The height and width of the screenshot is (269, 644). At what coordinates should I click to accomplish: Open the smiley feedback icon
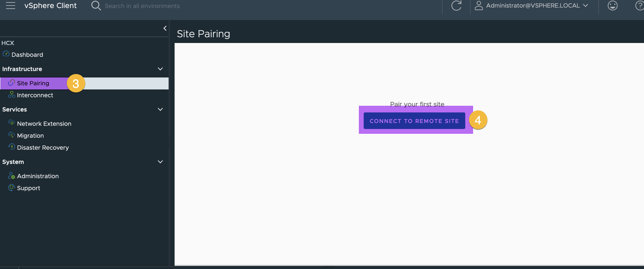tap(612, 6)
